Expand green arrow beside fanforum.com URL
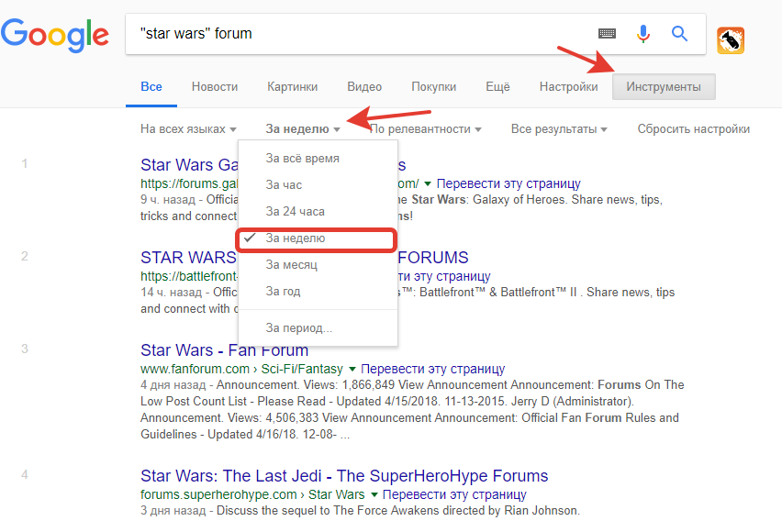782x532 pixels. pos(352,369)
